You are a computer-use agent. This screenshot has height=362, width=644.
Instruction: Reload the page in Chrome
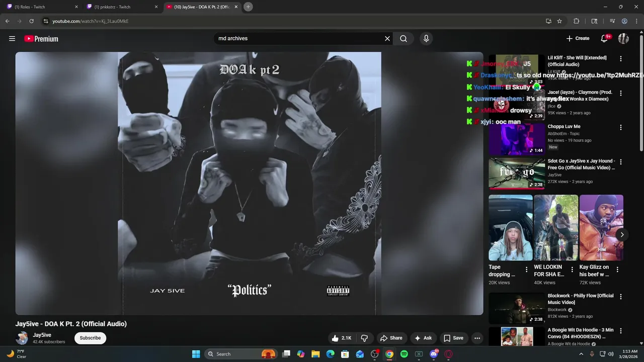coord(31,21)
